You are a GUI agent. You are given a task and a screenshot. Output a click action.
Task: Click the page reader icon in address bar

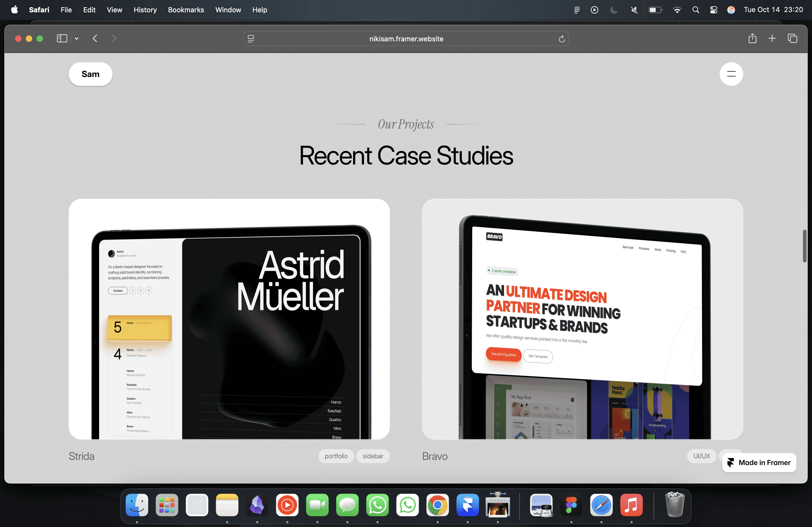coord(251,39)
